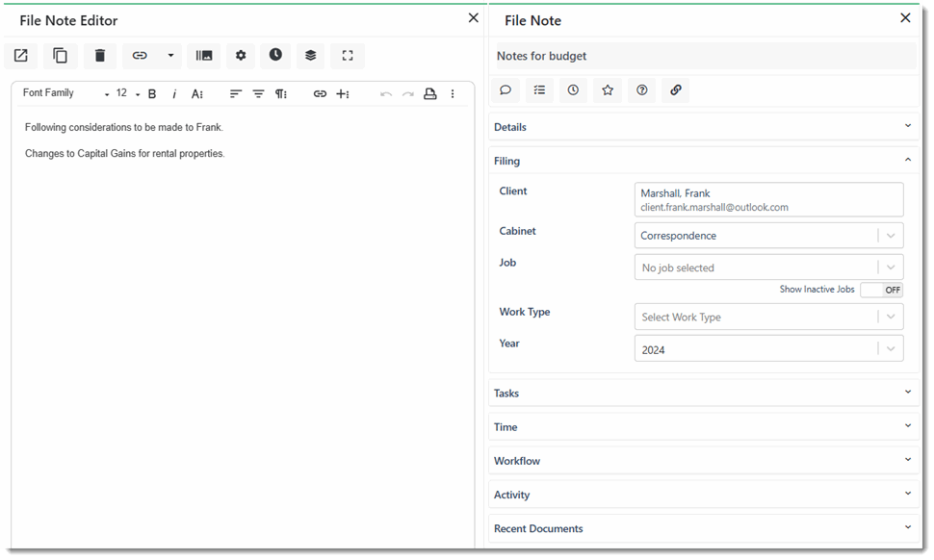Collapse the Filing section header
This screenshot has height=560, width=934.
tap(703, 161)
